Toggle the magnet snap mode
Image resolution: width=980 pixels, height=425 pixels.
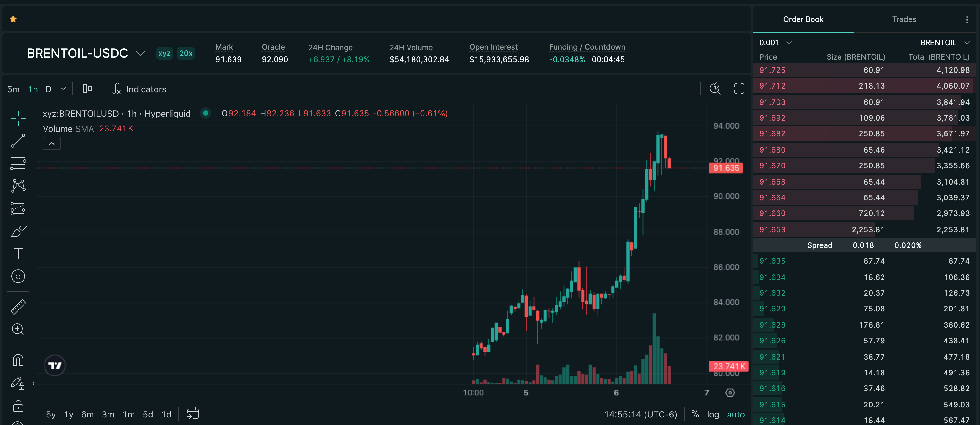(x=18, y=360)
